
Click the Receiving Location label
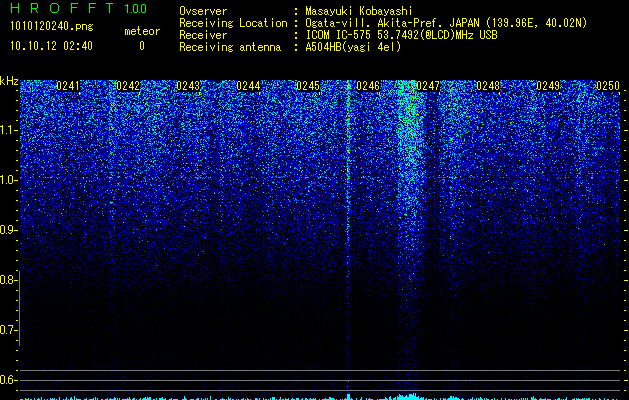click(233, 23)
